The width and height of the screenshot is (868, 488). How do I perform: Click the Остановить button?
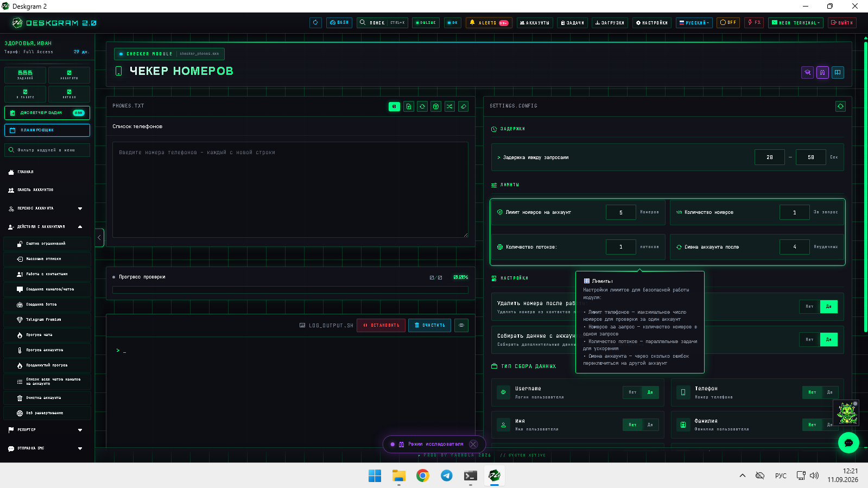pos(381,325)
